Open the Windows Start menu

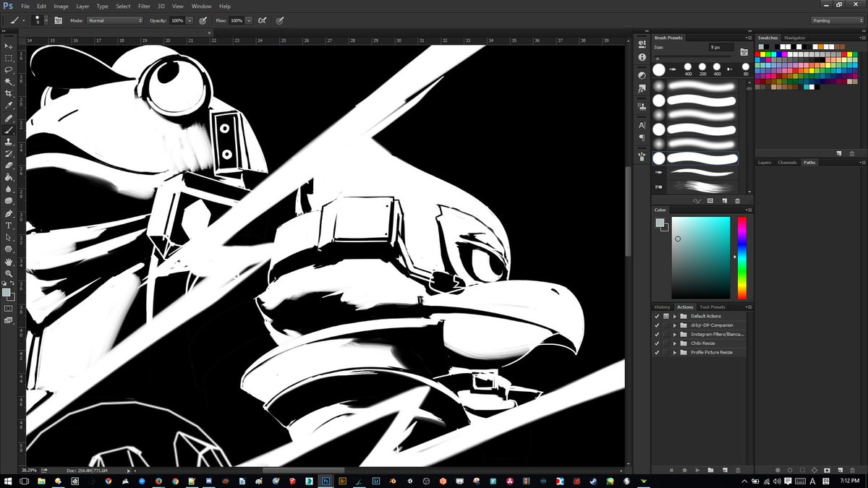pos(8,481)
